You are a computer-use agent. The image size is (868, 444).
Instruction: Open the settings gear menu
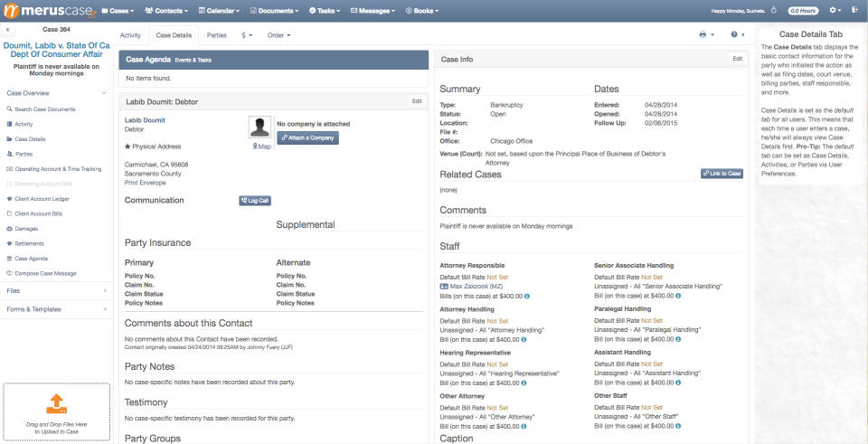(835, 11)
